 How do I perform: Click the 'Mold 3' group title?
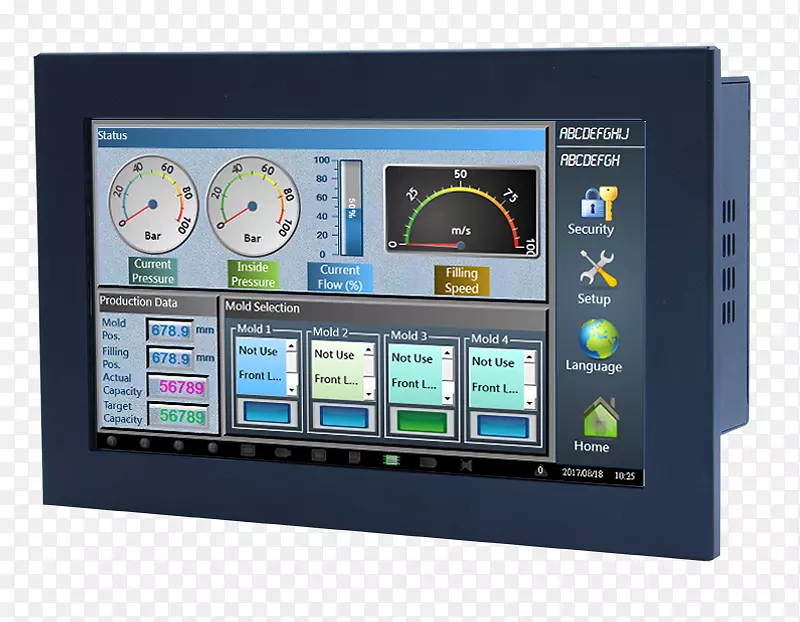(x=408, y=335)
